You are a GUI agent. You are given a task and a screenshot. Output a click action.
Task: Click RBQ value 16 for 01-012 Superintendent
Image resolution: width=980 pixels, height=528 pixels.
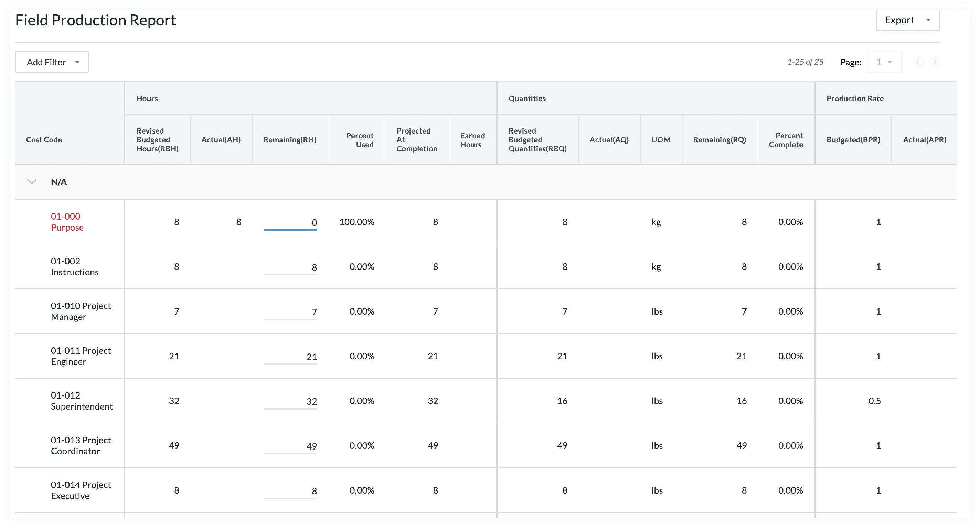pyautogui.click(x=562, y=401)
